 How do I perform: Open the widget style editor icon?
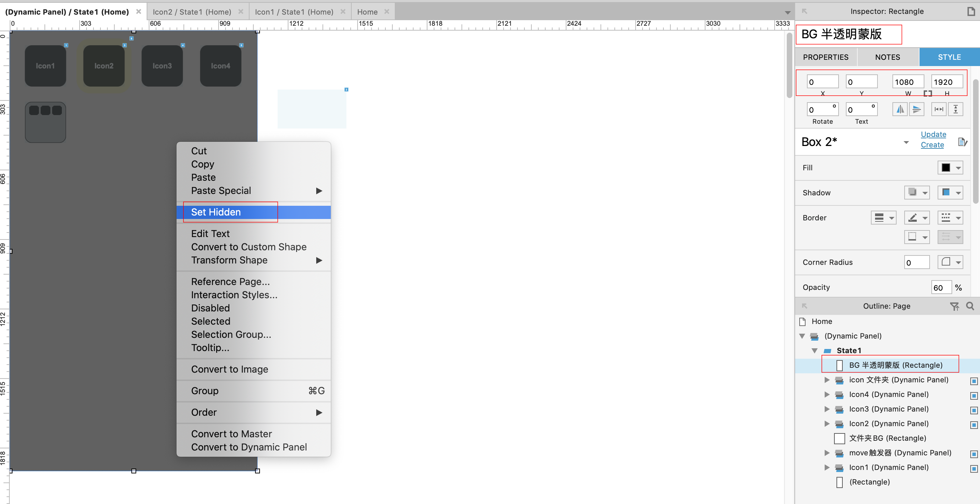click(962, 142)
